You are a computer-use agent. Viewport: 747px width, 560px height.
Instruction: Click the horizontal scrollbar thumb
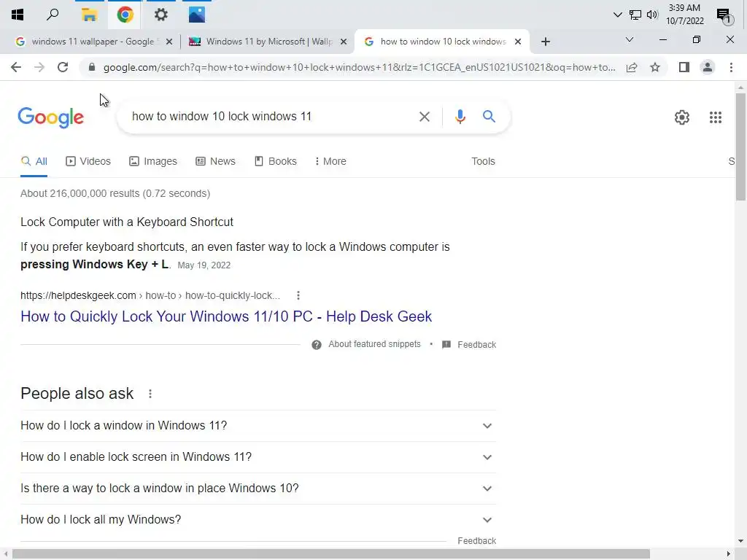pyautogui.click(x=331, y=554)
